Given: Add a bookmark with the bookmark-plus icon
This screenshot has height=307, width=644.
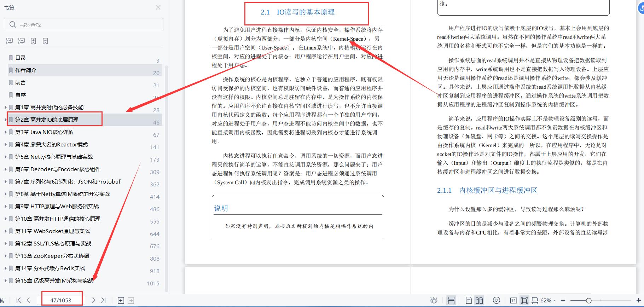Looking at the screenshot, I should click(x=33, y=41).
